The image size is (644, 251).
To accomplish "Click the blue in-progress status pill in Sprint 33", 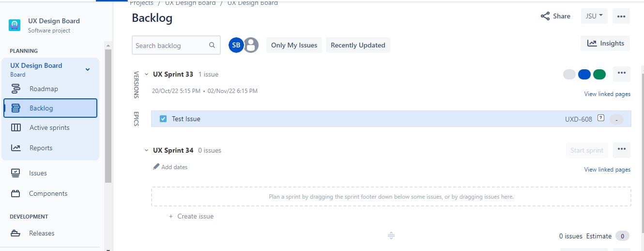I will point(584,74).
